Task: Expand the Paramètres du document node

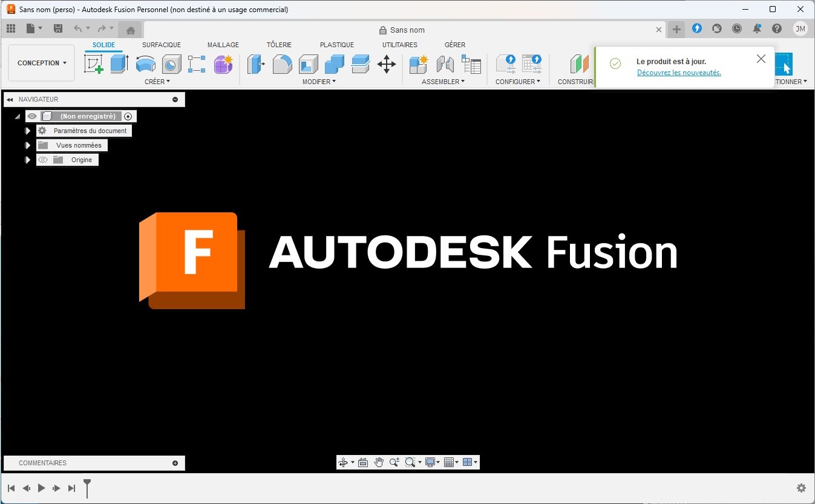Action: (x=27, y=131)
